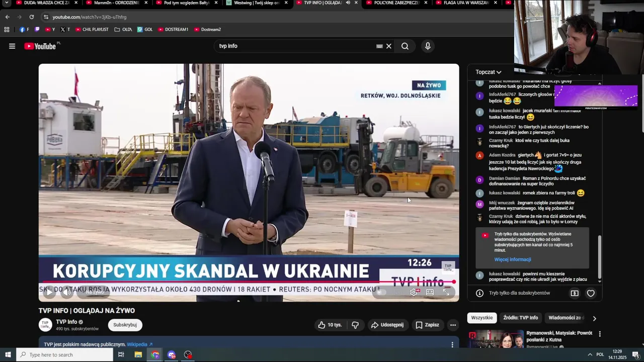Select the Źródło: TVP Info chip
644x362 pixels.
pyautogui.click(x=520, y=318)
